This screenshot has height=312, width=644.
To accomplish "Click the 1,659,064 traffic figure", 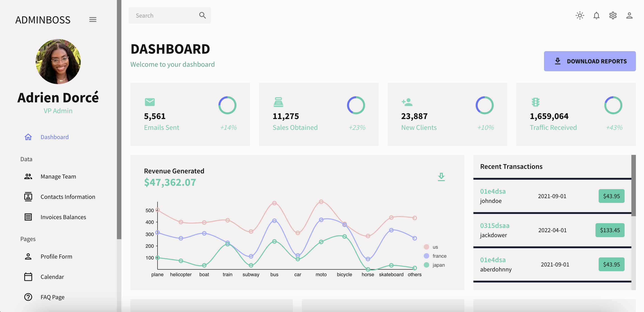I will 549,116.
